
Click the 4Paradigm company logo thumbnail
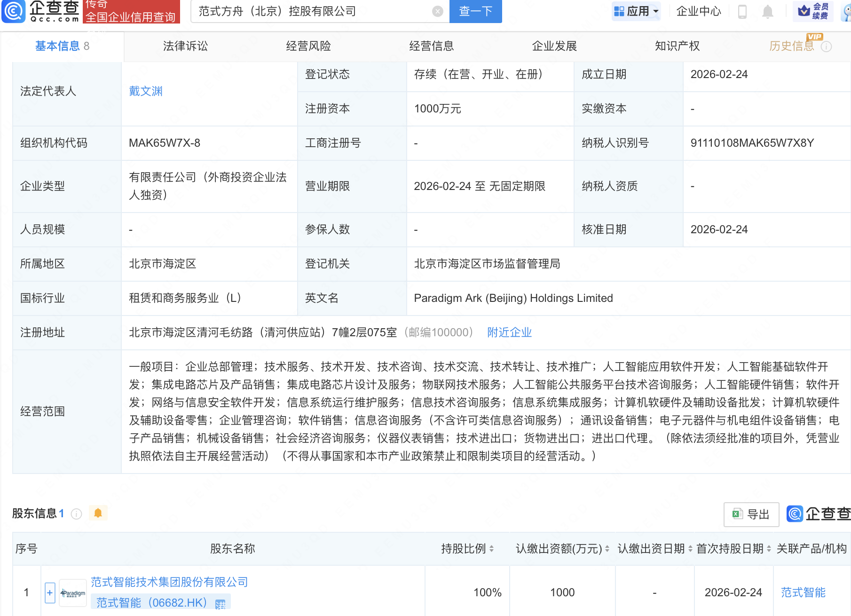[x=72, y=592]
